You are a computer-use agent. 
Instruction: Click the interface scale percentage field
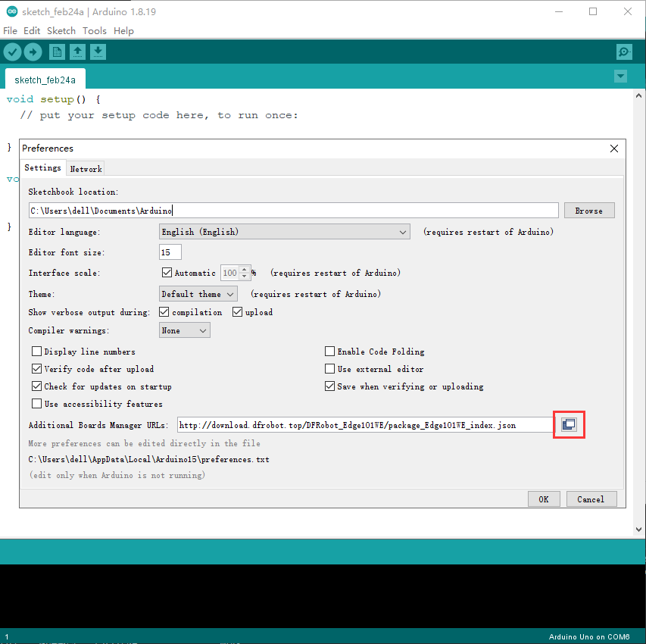[x=230, y=273]
